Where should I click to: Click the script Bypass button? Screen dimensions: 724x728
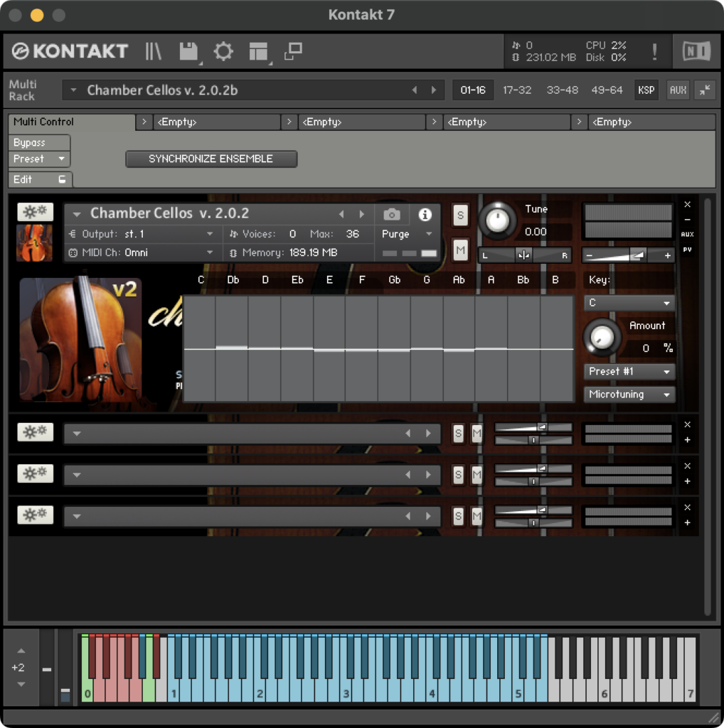coord(40,142)
